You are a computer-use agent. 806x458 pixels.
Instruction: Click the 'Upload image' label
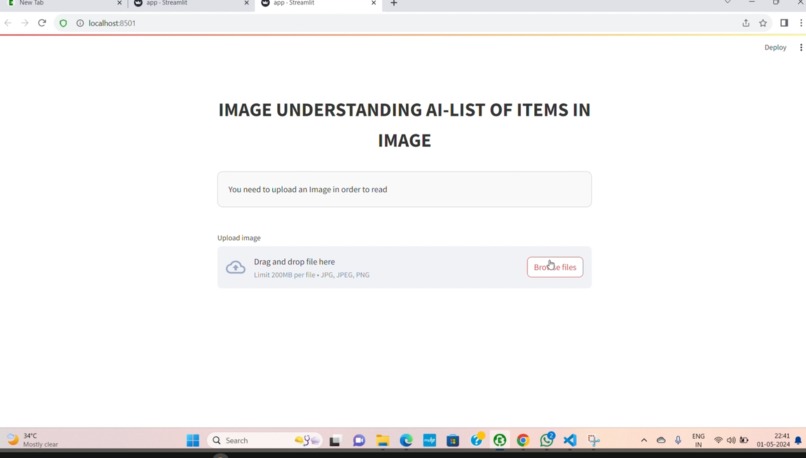pos(239,238)
